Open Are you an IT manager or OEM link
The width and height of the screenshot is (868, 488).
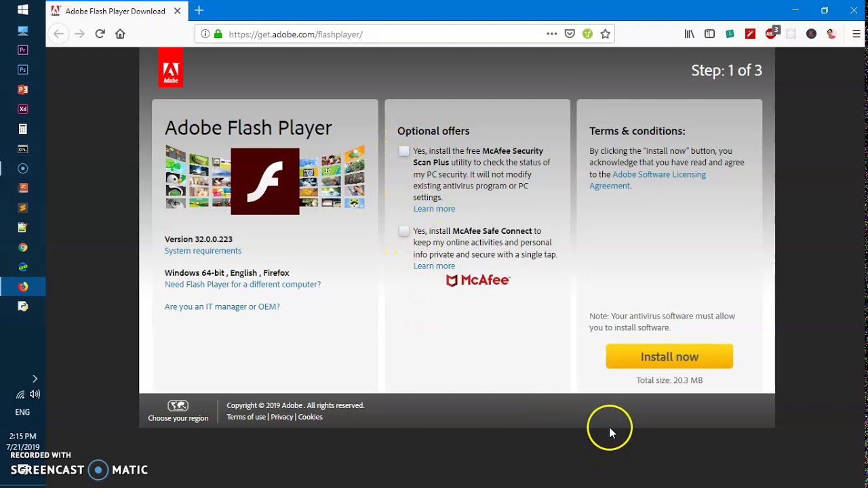coord(222,307)
